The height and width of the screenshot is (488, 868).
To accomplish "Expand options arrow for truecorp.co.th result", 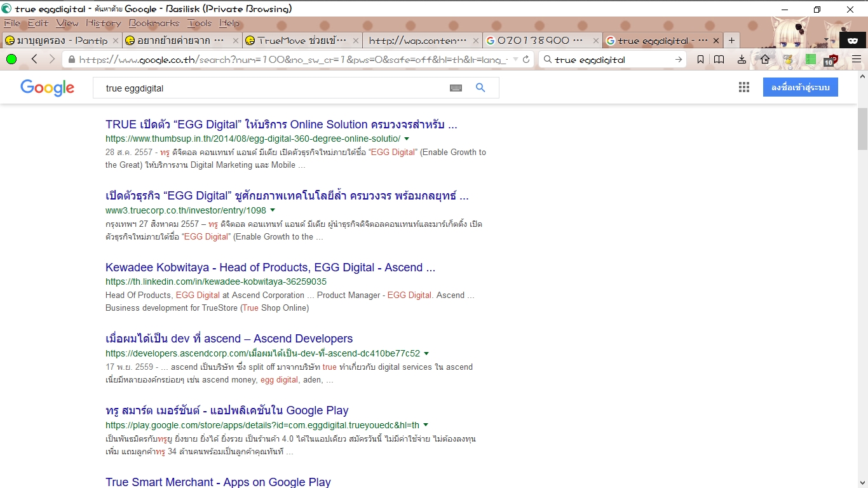I will 273,210.
